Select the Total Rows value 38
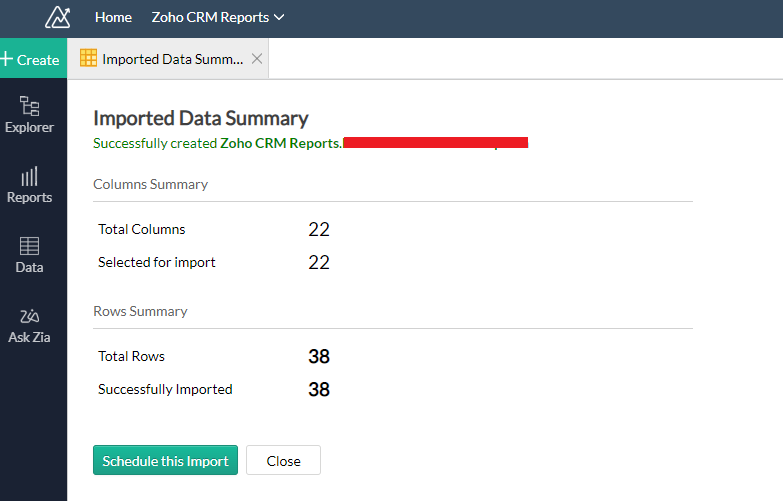 (x=319, y=357)
